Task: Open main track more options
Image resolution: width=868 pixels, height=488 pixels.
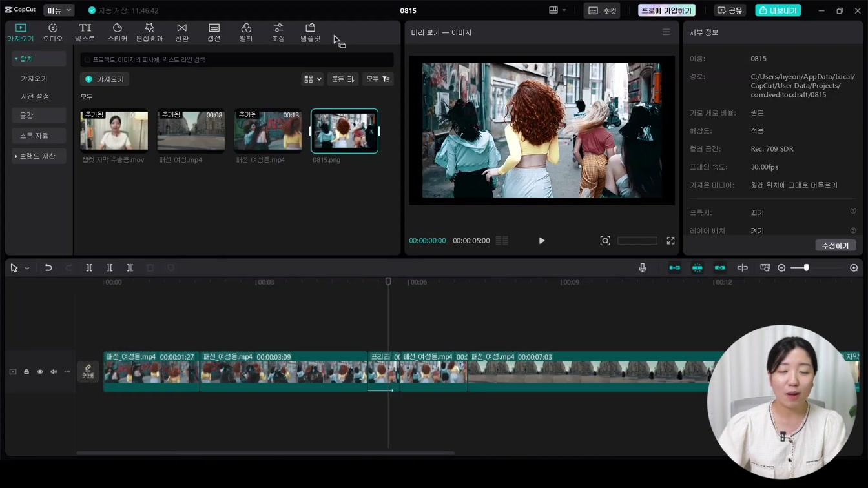Action: coord(67,372)
